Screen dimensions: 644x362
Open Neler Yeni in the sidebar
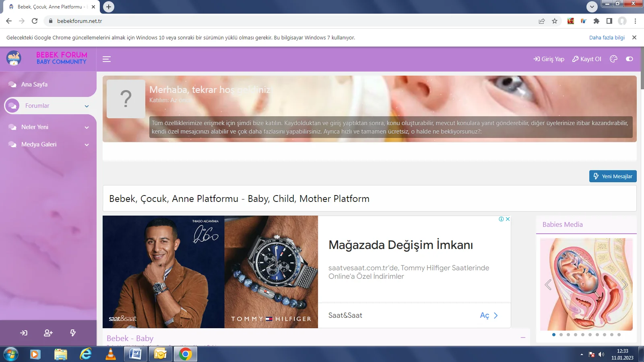pos(35,127)
